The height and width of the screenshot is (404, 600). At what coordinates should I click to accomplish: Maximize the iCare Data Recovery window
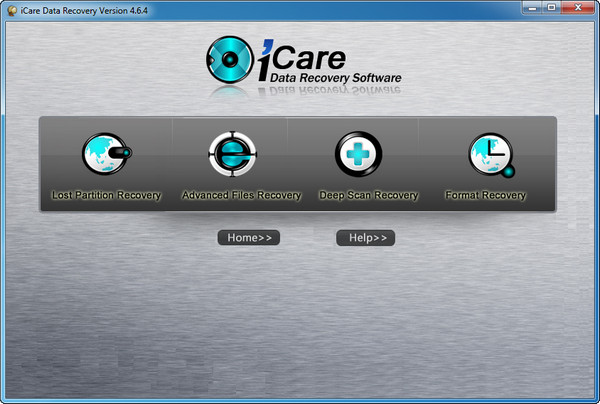(551, 7)
